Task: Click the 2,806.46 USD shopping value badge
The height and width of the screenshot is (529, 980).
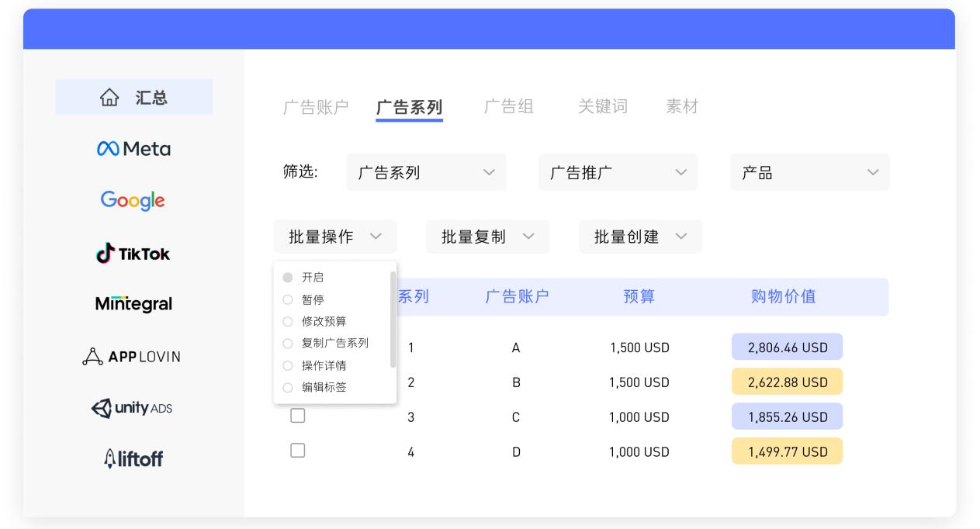Action: coord(787,346)
